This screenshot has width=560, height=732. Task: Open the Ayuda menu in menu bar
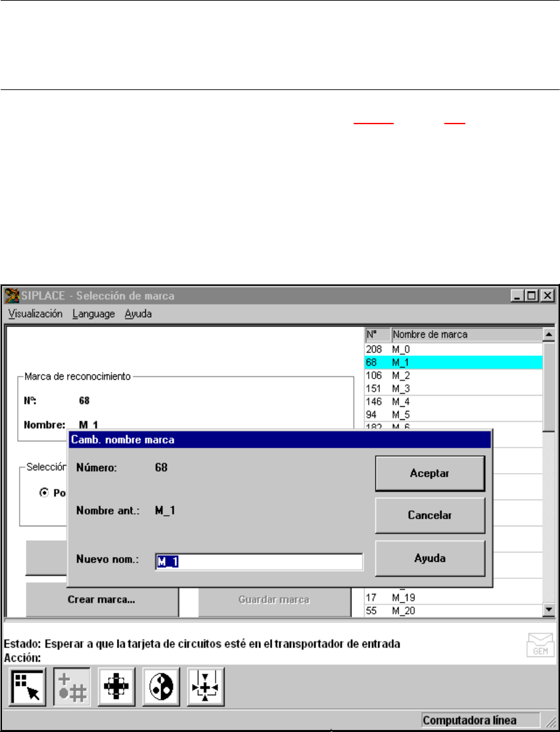tap(138, 313)
